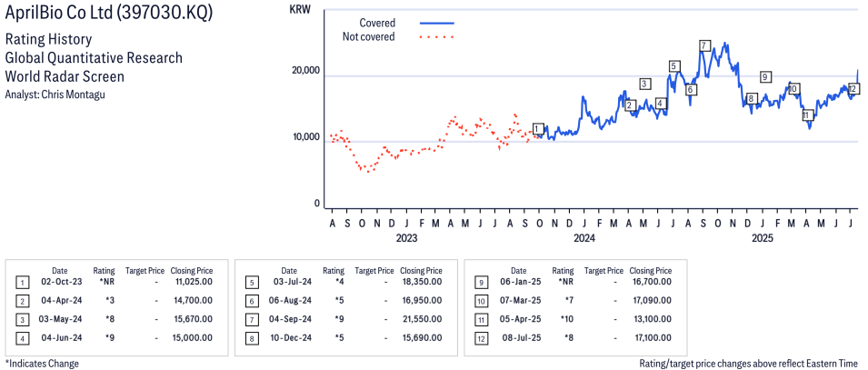Image resolution: width=868 pixels, height=370 pixels.
Task: Click closing price 18,350.00
Action: (x=421, y=282)
